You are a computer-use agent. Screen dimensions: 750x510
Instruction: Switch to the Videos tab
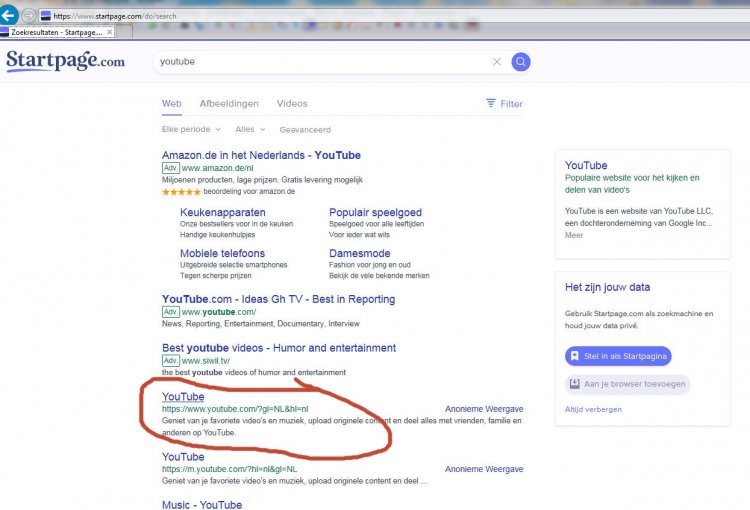[x=292, y=103]
